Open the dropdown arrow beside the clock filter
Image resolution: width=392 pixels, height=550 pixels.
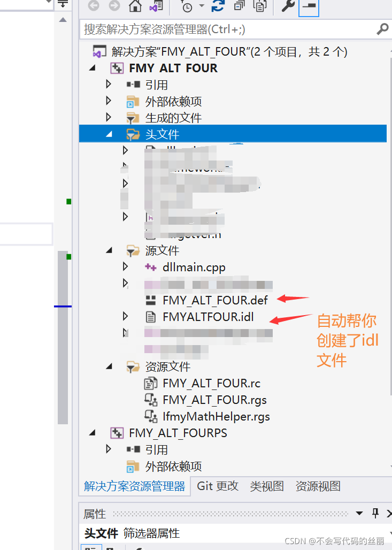pyautogui.click(x=202, y=5)
